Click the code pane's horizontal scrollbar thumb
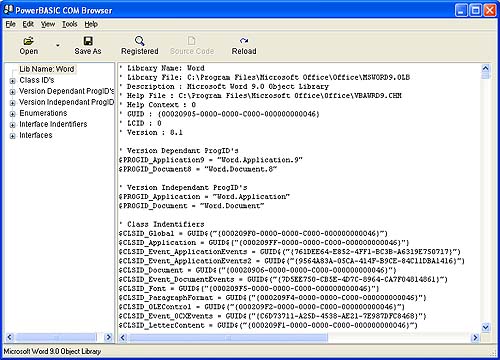 coord(229,338)
